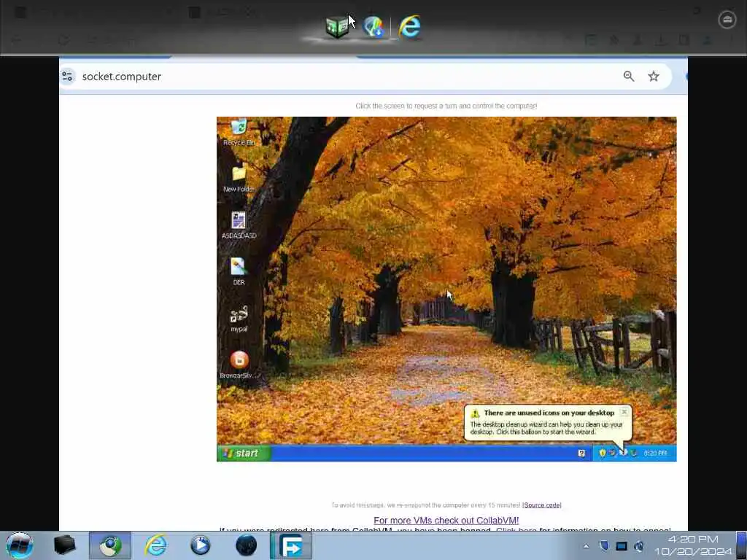The image size is (747, 560).
Task: Open the host tray volume speaker icon
Action: 639,545
